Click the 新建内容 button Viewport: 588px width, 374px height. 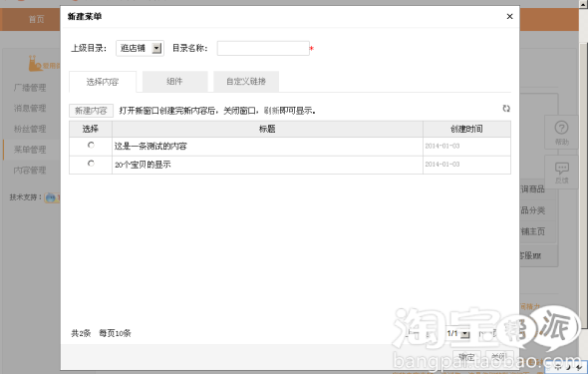91,111
